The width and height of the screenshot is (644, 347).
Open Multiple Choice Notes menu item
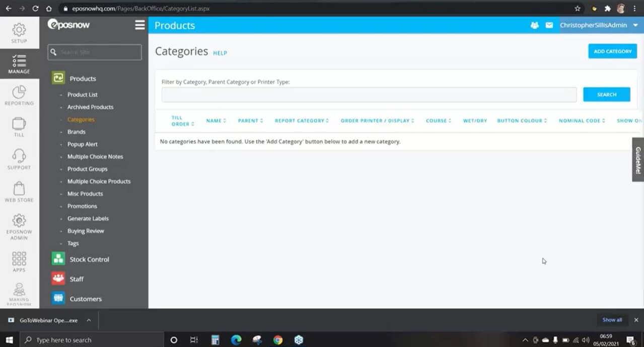[x=95, y=156]
